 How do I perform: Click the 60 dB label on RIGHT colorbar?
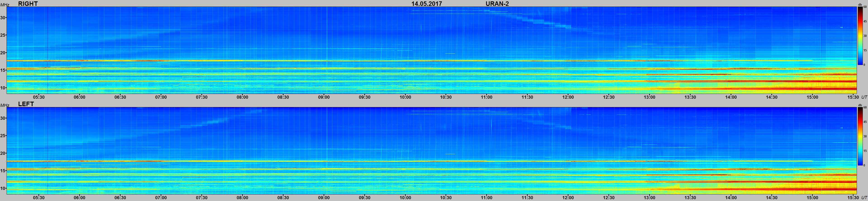pyautogui.click(x=865, y=7)
